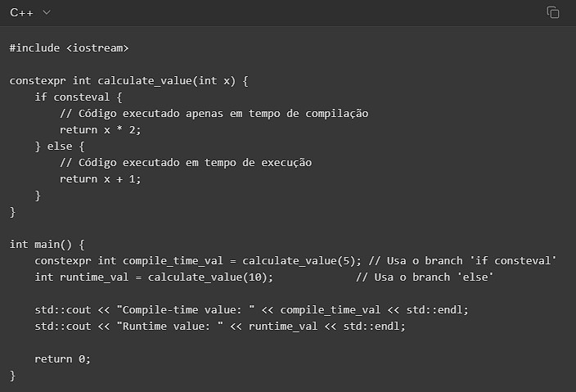The height and width of the screenshot is (392, 576).
Task: Click the 'int main()' line
Action: pos(47,245)
